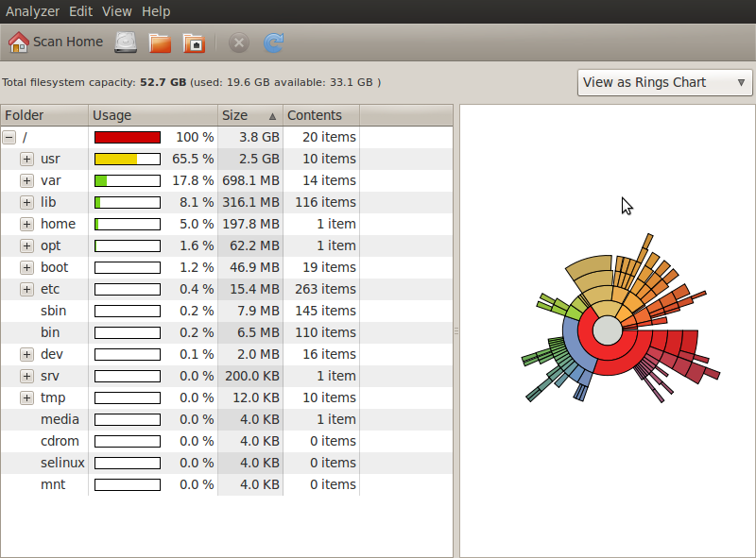Open the Edit menu
The height and width of the screenshot is (558, 756).
pos(80,11)
